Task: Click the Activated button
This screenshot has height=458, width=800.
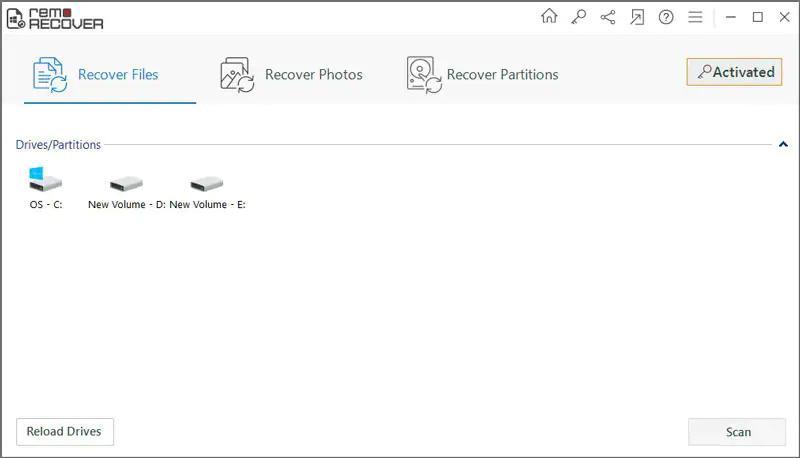Action: coord(734,72)
